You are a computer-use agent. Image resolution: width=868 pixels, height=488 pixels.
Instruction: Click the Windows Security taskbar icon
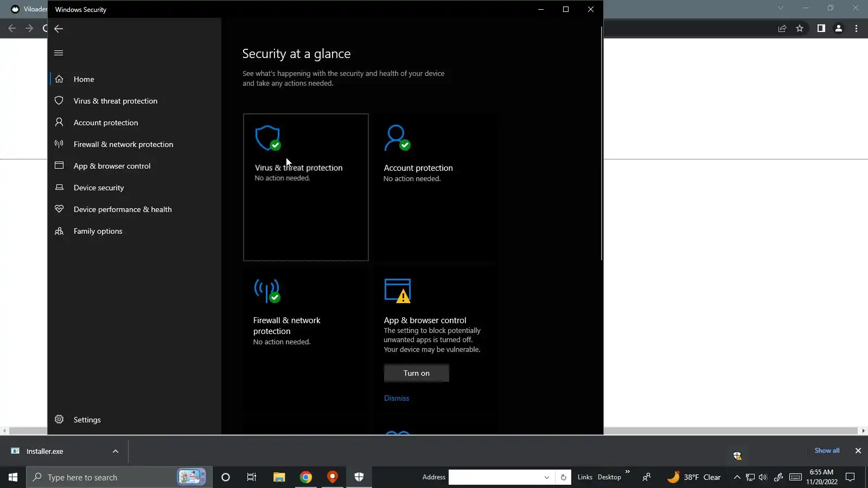(x=359, y=477)
